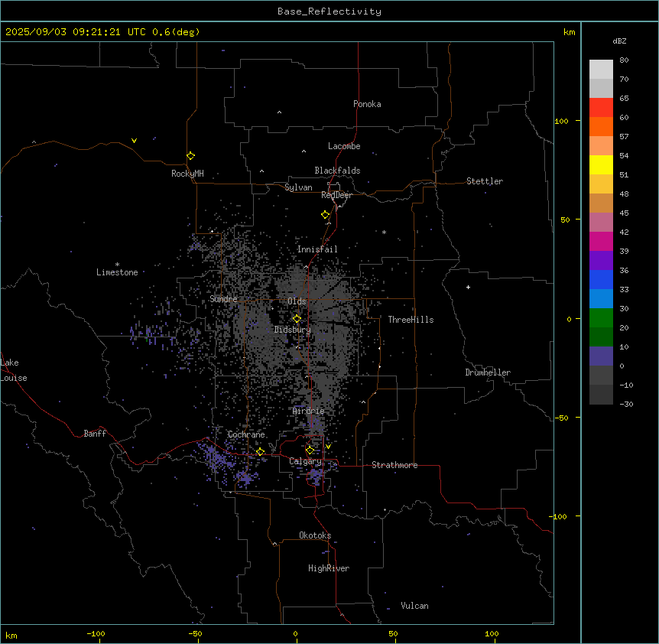Screen dimensions: 659x644
Task: Click the yellow diamond marker above RockyMH
Action: (190, 155)
